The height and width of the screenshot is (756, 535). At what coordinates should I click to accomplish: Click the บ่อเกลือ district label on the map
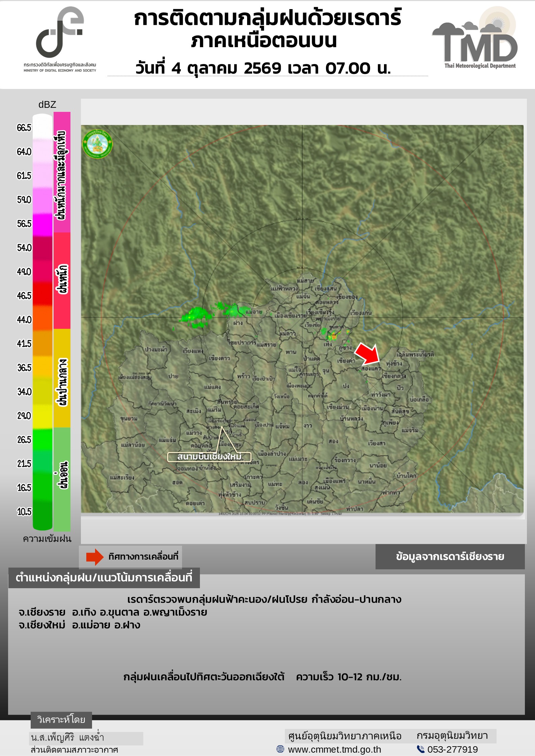[419, 400]
